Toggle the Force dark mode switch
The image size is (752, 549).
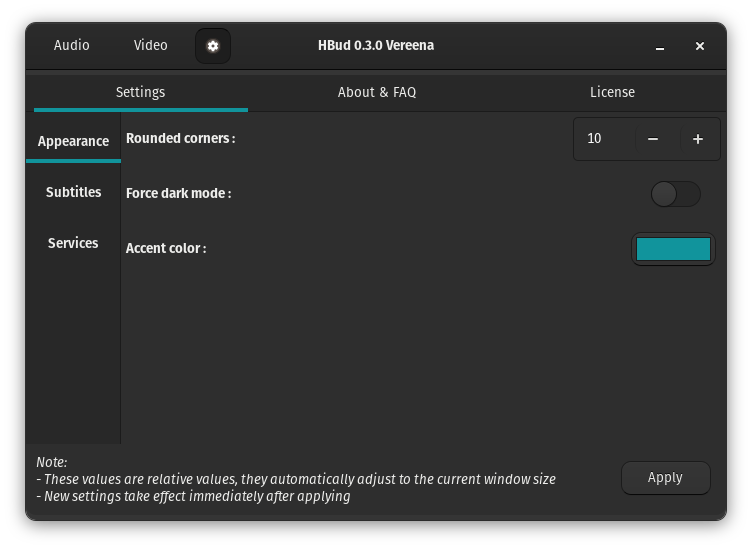[x=675, y=194]
